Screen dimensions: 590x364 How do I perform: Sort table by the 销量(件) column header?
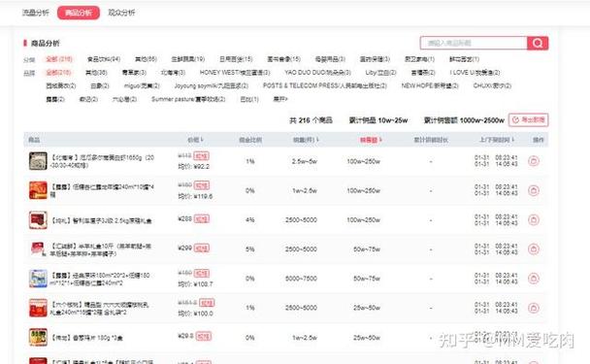(306, 140)
